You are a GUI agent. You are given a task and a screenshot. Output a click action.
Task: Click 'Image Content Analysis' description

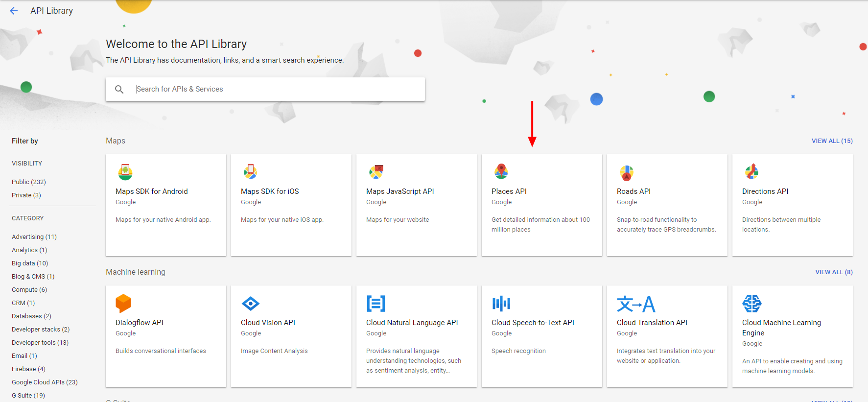274,351
